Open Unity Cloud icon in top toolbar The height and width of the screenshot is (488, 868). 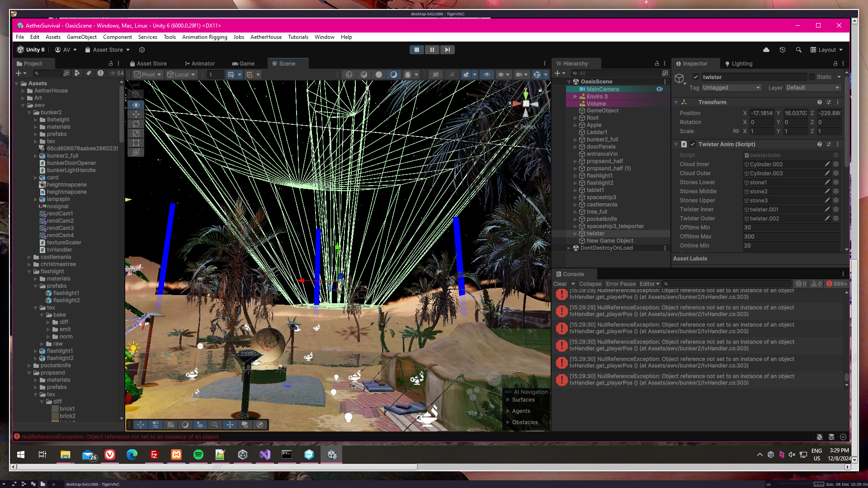[x=766, y=50]
